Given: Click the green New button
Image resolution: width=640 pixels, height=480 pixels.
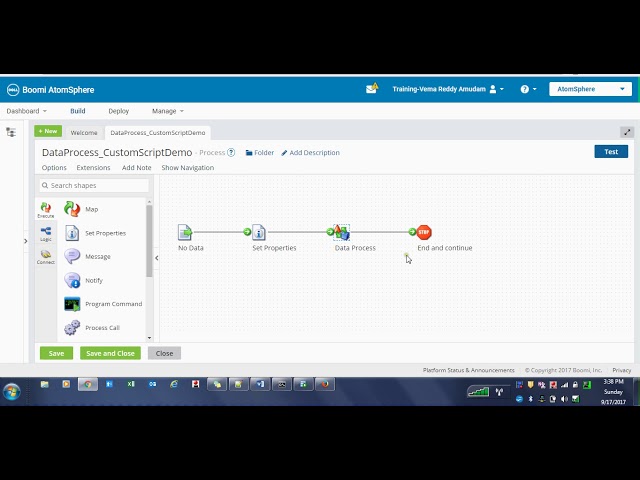Looking at the screenshot, I should coord(48,131).
